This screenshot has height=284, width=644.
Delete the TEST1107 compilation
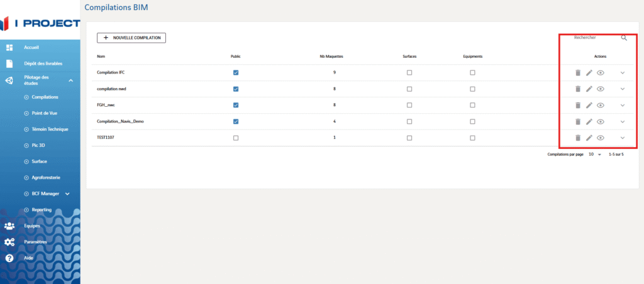tap(577, 138)
